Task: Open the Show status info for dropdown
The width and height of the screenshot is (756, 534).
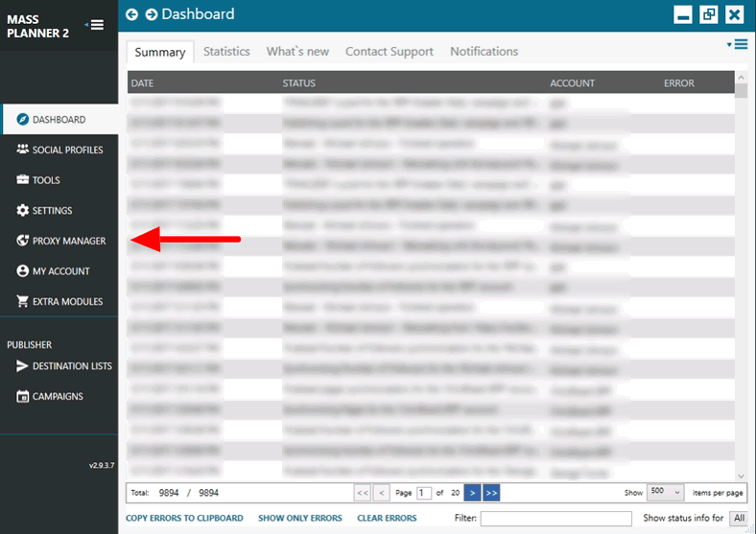Action: click(739, 518)
